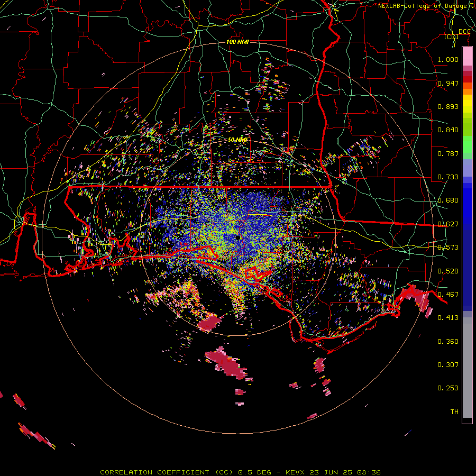Select the 0.893 scale value
The height and width of the screenshot is (476, 476).
coord(448,106)
